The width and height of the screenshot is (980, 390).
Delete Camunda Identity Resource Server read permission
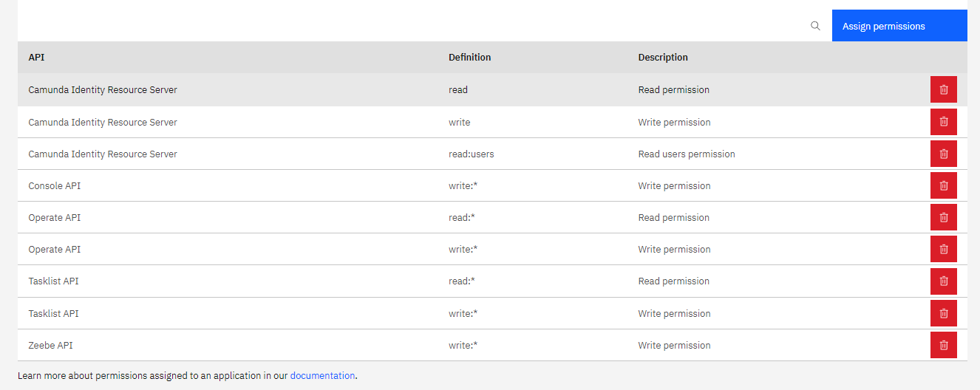pos(943,89)
